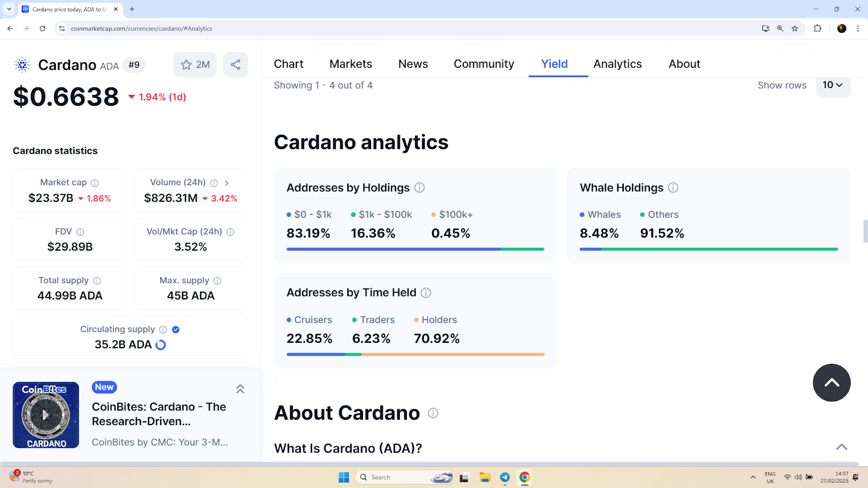Jump to the About tab

click(685, 64)
